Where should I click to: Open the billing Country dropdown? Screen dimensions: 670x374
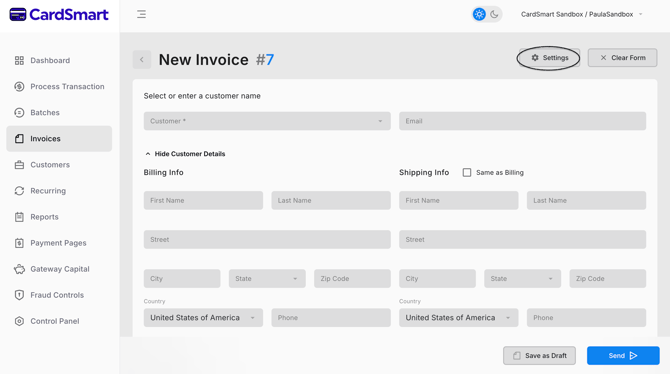tap(203, 318)
